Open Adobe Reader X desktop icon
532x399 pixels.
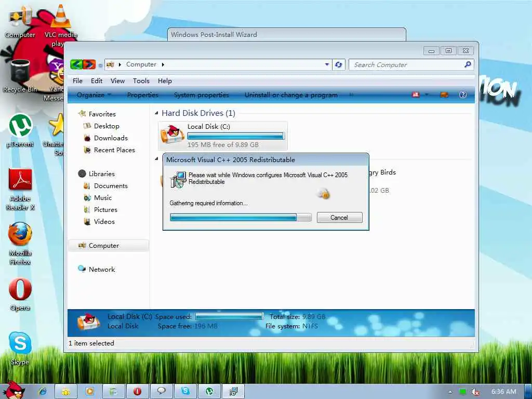click(20, 189)
